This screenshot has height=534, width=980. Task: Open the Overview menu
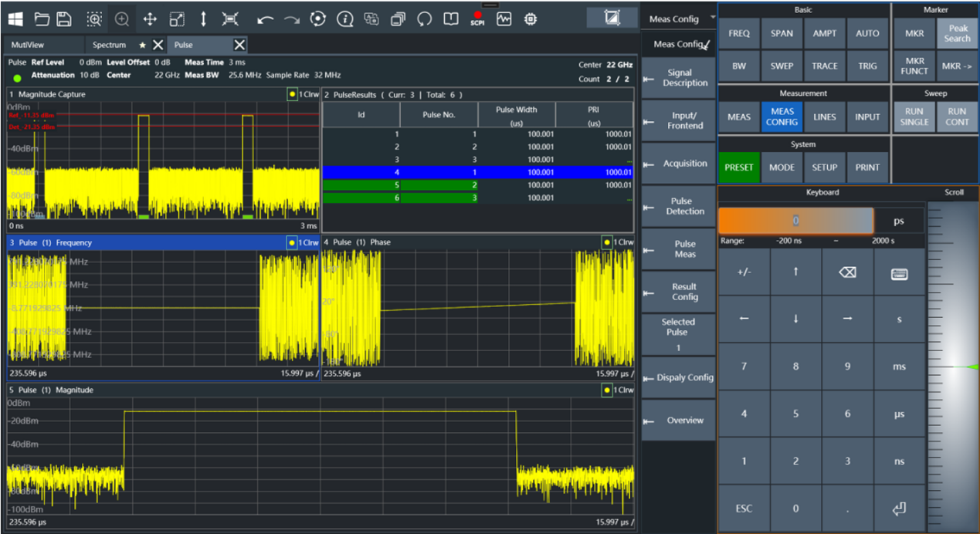679,421
